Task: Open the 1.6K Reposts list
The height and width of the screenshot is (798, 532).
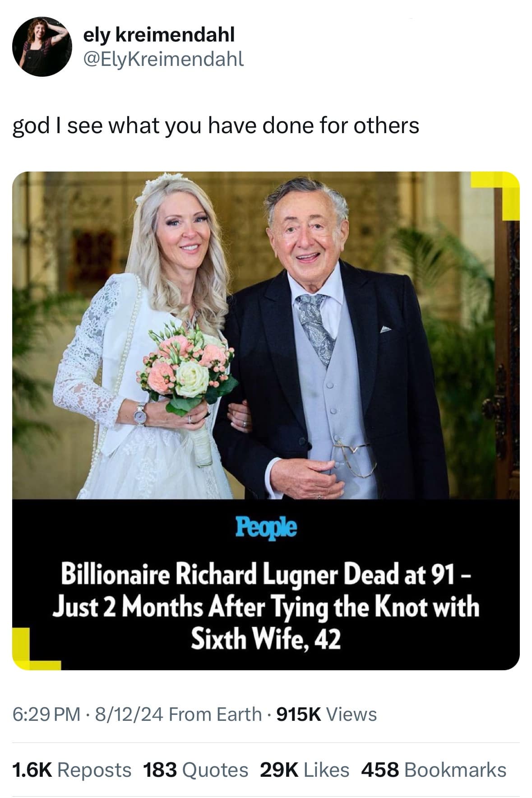Action: click(72, 770)
